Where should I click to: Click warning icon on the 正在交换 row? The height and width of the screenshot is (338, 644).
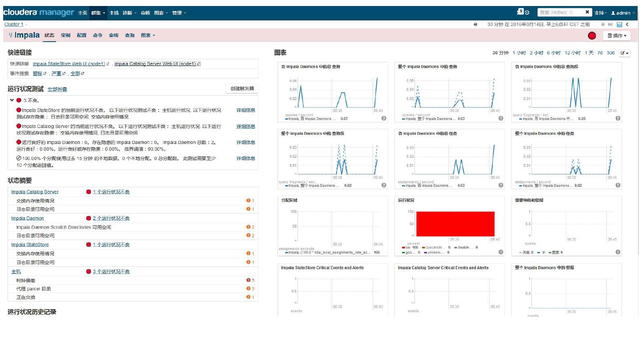pyautogui.click(x=248, y=297)
